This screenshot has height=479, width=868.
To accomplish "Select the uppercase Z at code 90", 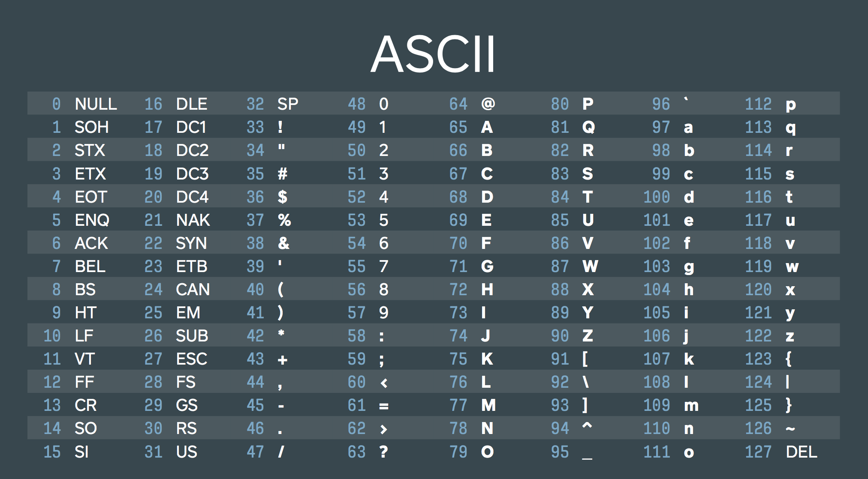I will click(x=588, y=335).
